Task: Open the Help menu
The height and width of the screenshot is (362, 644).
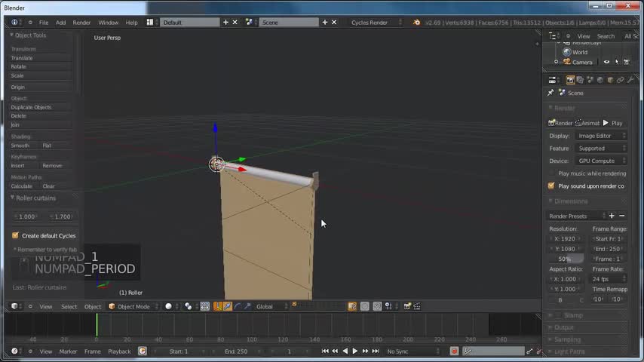Action: tap(131, 23)
